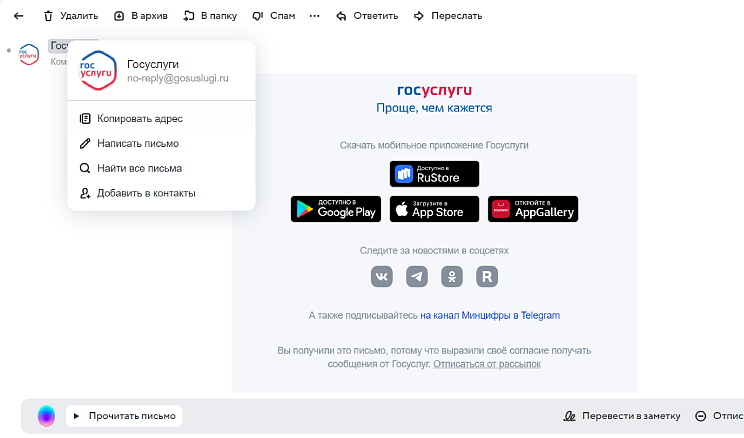This screenshot has width=744, height=438.
Task: Click the colorful assistant orb icon
Action: tap(46, 416)
